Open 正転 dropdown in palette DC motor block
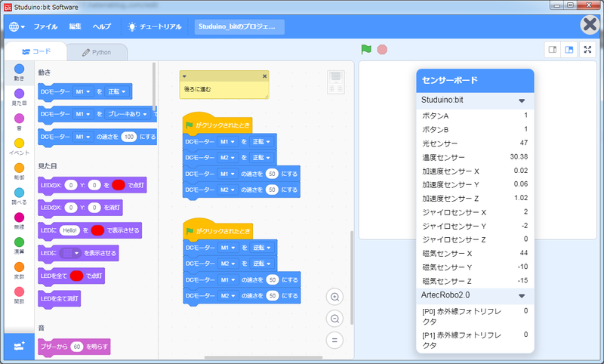Viewport: 604px width, 364px height. click(x=117, y=91)
